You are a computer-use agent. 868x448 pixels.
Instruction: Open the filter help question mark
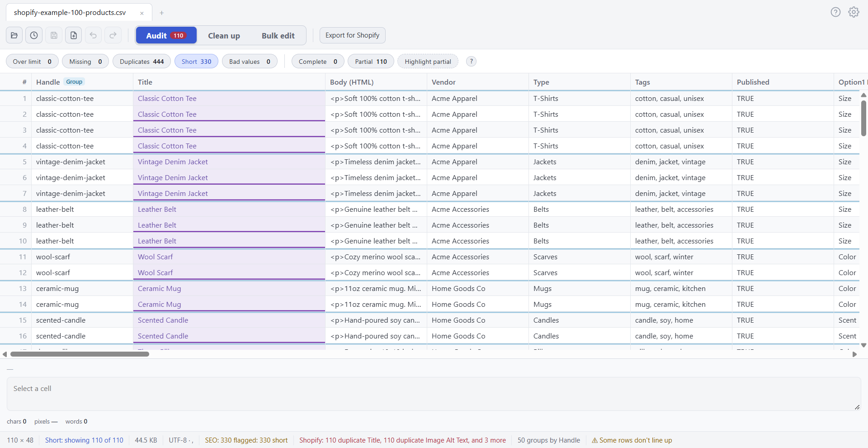click(471, 62)
